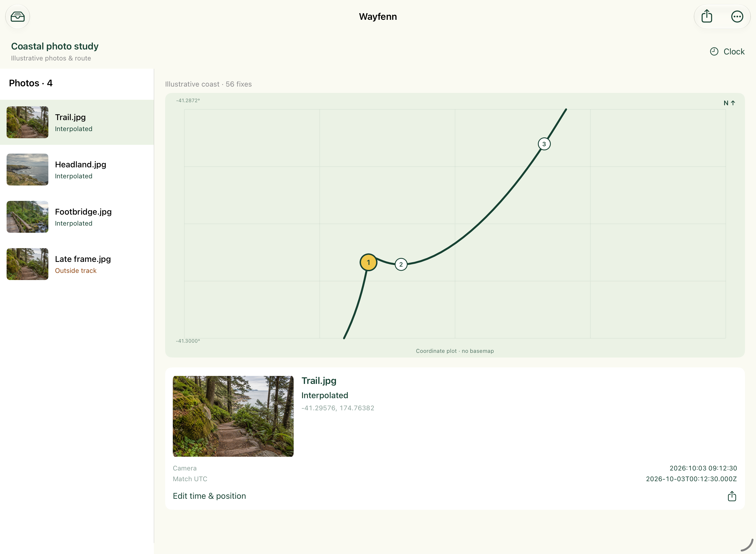Click Interpolated status under Headland.jpg

click(73, 176)
